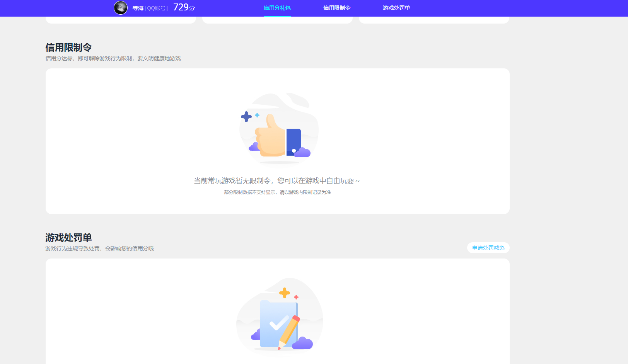Image resolution: width=628 pixels, height=364 pixels.
Task: Switch to the 信用限制令 tab
Action: (336, 7)
